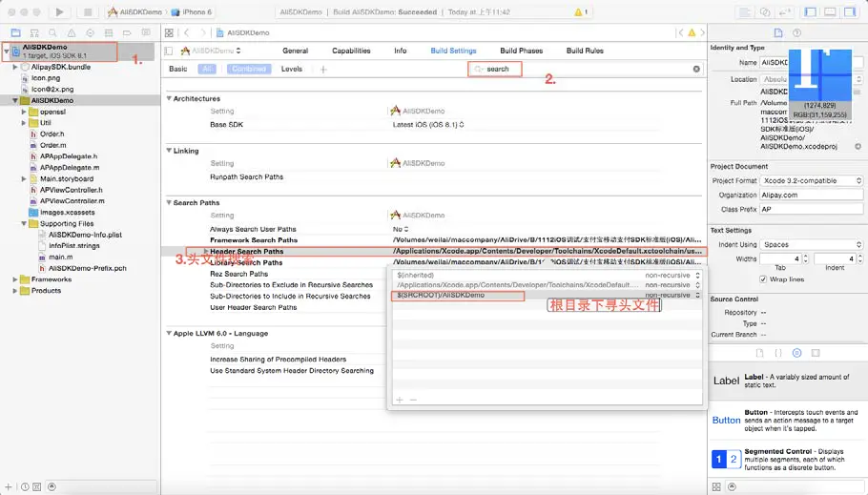Open the Debug navigator icon
Screen dimensions: 868x495
point(109,32)
